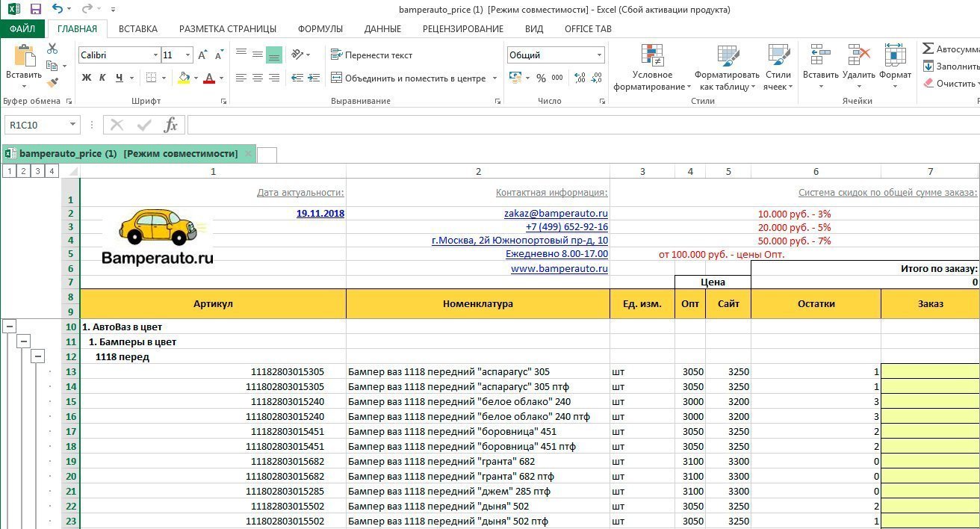Screen dimensions: 980x529
Task: Open the www.bamperauto.ru hyperlink
Action: 559,268
